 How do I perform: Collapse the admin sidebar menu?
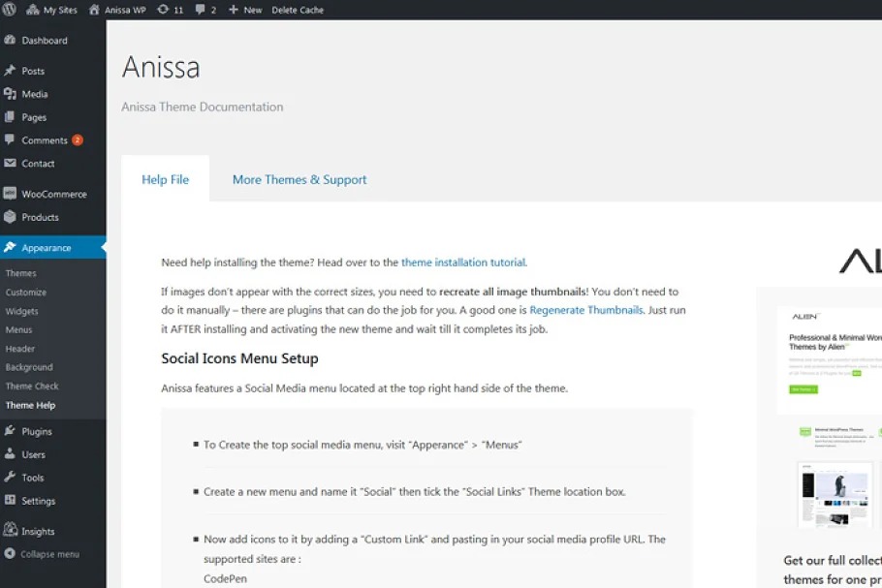click(43, 554)
